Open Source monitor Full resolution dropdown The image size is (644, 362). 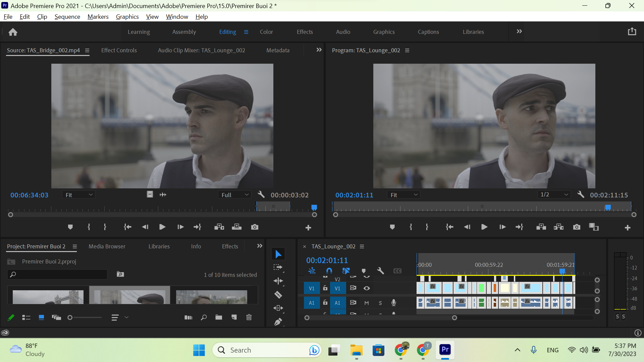[235, 195]
